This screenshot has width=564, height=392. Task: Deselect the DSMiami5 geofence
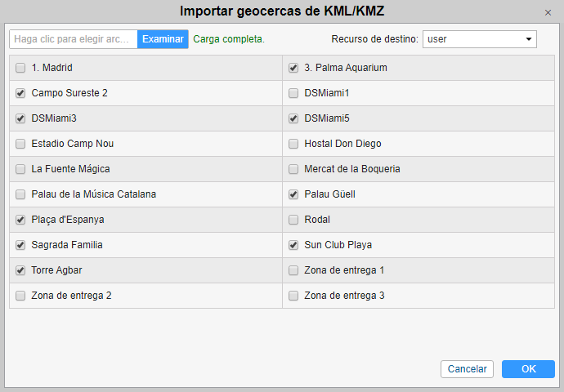[x=293, y=119]
